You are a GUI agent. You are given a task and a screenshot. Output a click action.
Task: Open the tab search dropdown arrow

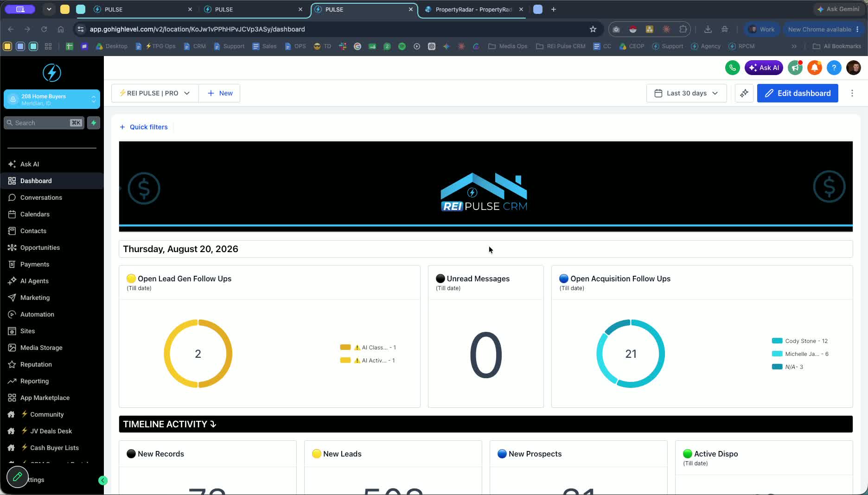pos(49,9)
